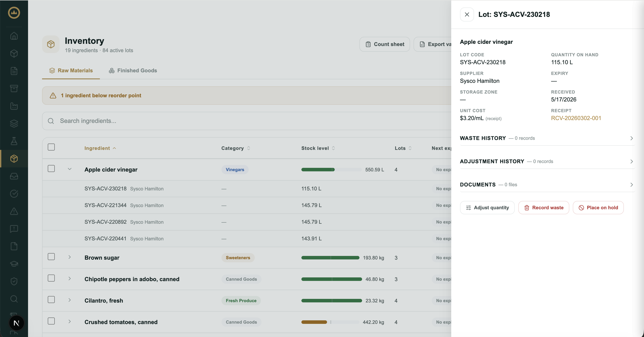Toggle the select-all header checkbox
Viewport: 644px width, 337px height.
pos(51,147)
